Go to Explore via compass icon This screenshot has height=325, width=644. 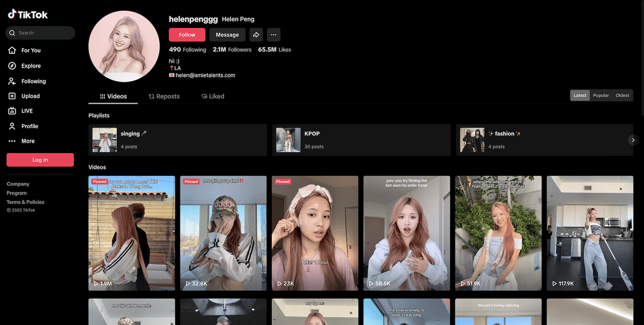point(12,66)
